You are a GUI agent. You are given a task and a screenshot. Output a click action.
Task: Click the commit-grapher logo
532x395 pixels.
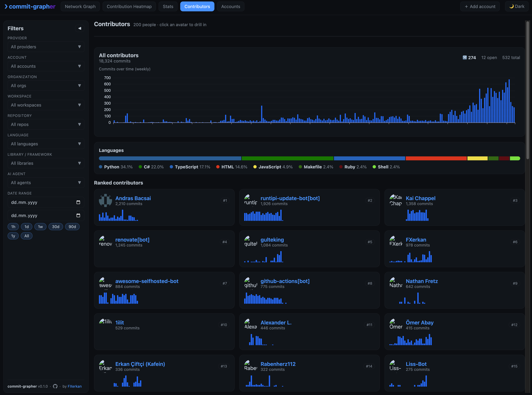[30, 6]
